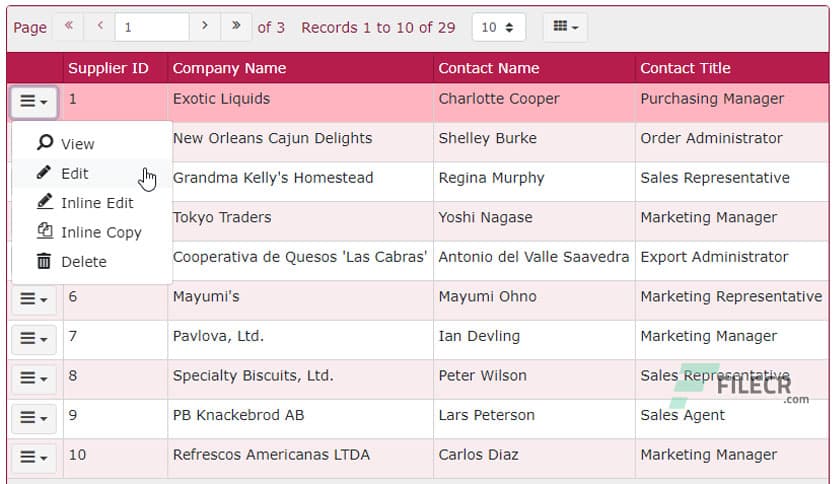The image size is (836, 484).
Task: Click the Inline Copy icon
Action: coord(44,232)
